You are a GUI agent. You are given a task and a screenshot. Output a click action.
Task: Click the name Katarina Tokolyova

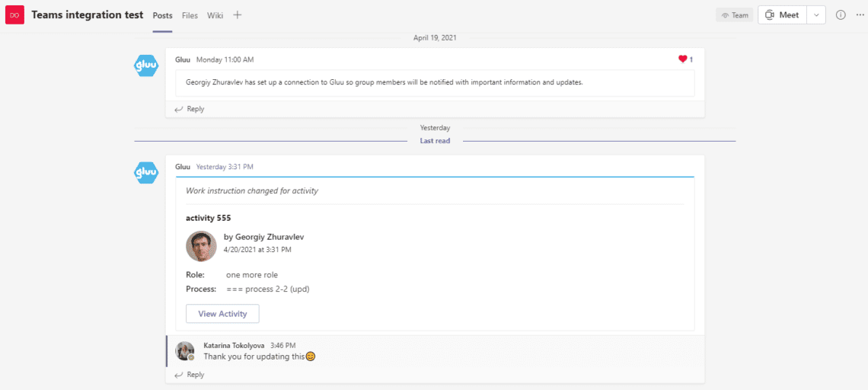(235, 345)
